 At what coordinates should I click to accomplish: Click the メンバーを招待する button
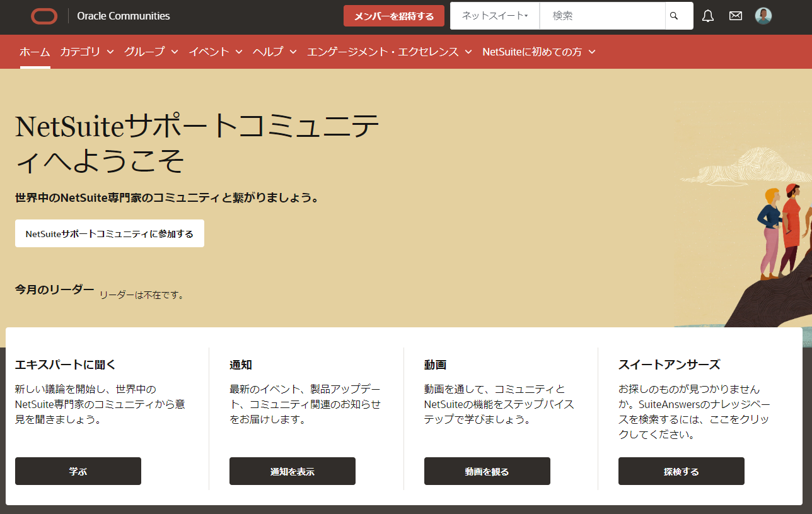click(x=394, y=16)
